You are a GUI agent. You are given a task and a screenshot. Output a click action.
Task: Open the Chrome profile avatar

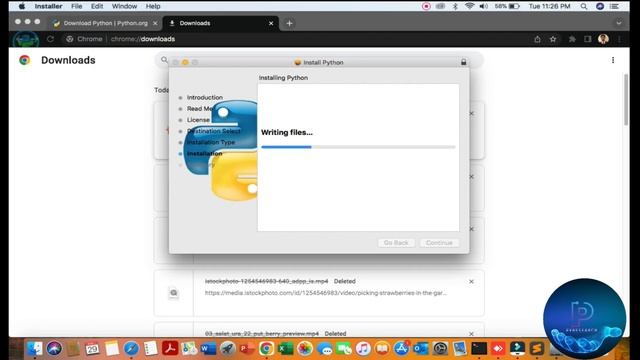pyautogui.click(x=603, y=39)
